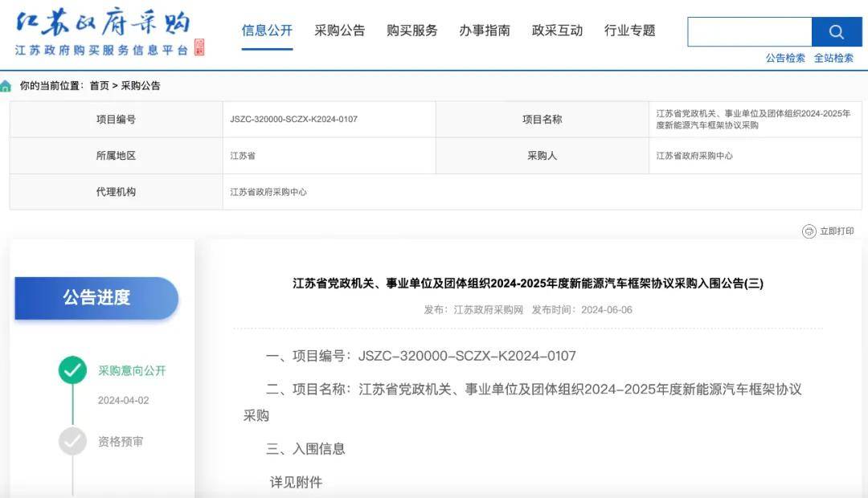Viewport: 868px width, 498px height.
Task: Click the green checkmark for 采购意向公开
Action: [x=72, y=370]
